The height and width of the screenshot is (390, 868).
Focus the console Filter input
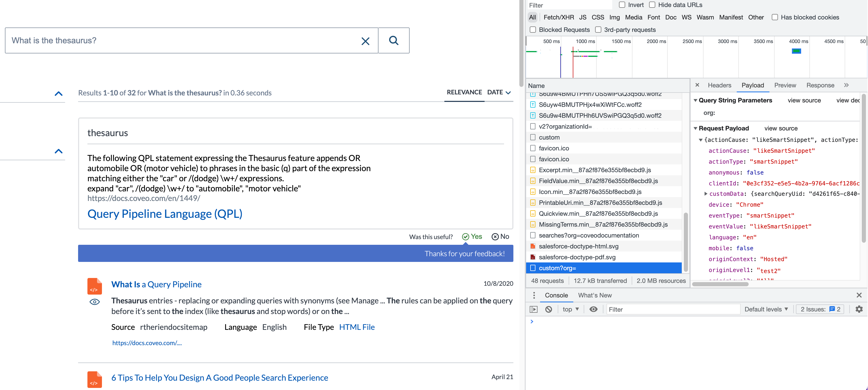click(x=673, y=309)
